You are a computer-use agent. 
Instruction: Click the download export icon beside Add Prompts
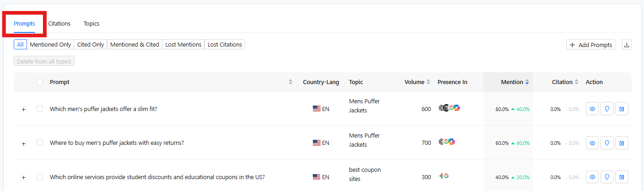627,45
